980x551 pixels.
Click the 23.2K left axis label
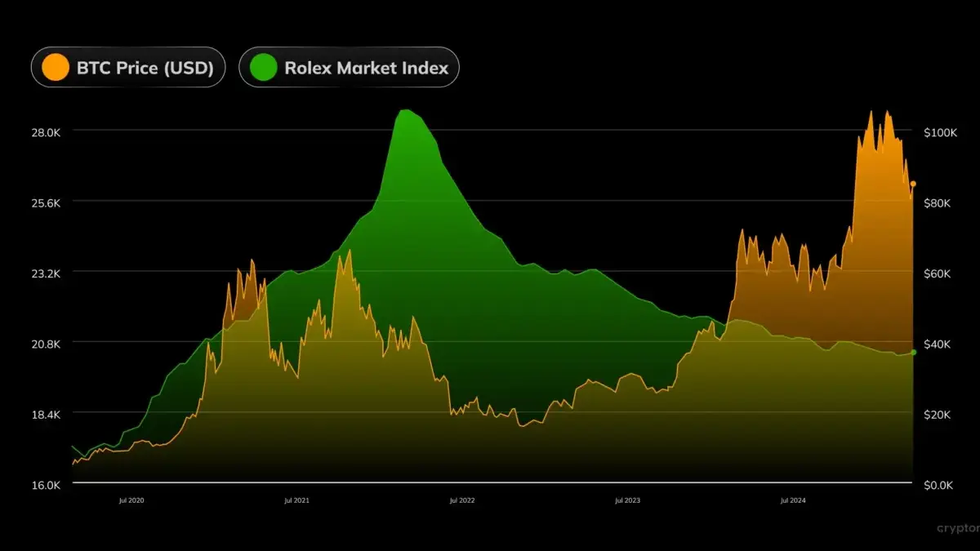(46, 273)
